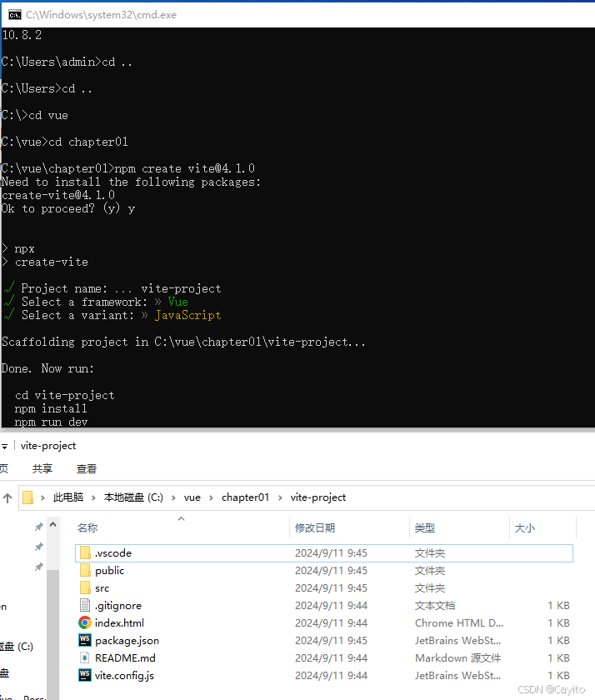Image resolution: width=595 pixels, height=700 pixels.
Task: Click '文本文档' type cell of .gitignore
Action: tap(435, 605)
